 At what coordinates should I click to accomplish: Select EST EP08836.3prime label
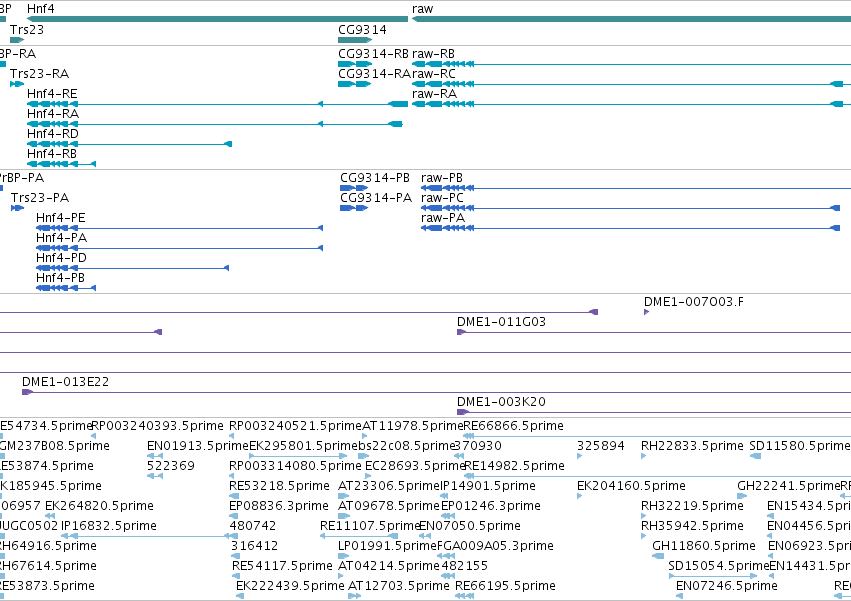tap(279, 506)
